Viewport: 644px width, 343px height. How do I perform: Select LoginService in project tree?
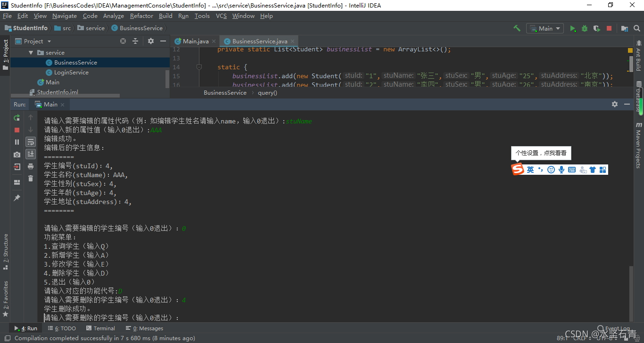pyautogui.click(x=71, y=72)
